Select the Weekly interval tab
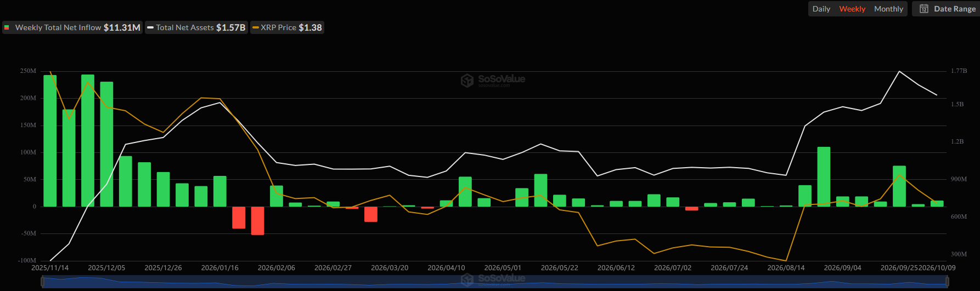 pos(852,9)
